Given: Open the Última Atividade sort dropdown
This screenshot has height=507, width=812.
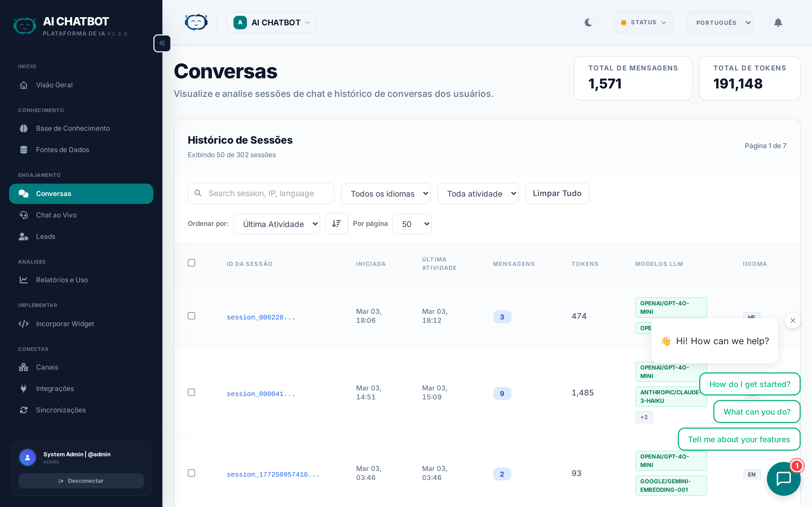Looking at the screenshot, I should [x=277, y=224].
